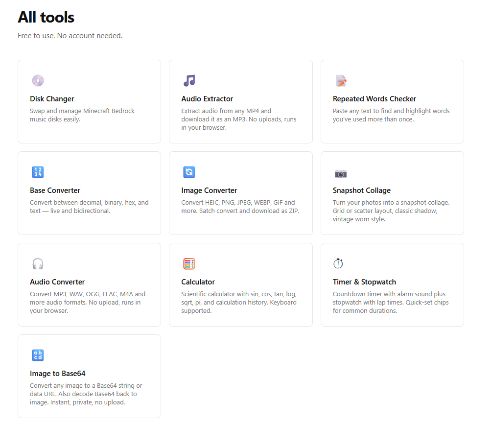Image resolution: width=492 pixels, height=448 pixels.
Task: Click 'Convert any image to a Base64' description
Action: click(x=86, y=394)
